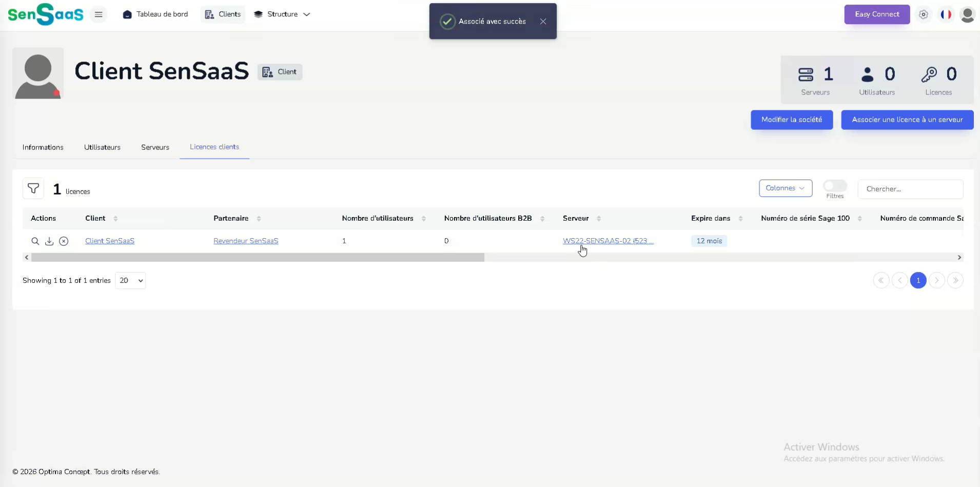Switch to the Informations tab

pos(43,148)
